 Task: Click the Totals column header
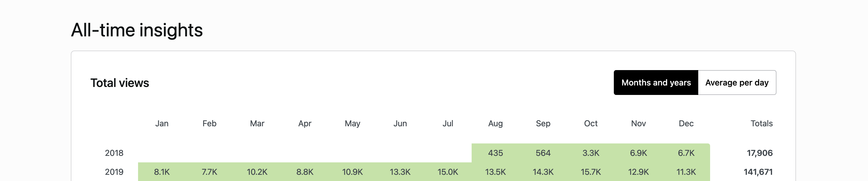coord(761,123)
